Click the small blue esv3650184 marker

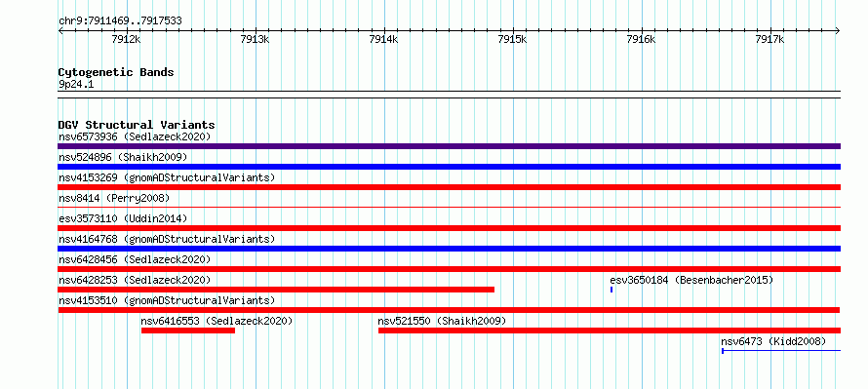click(612, 290)
